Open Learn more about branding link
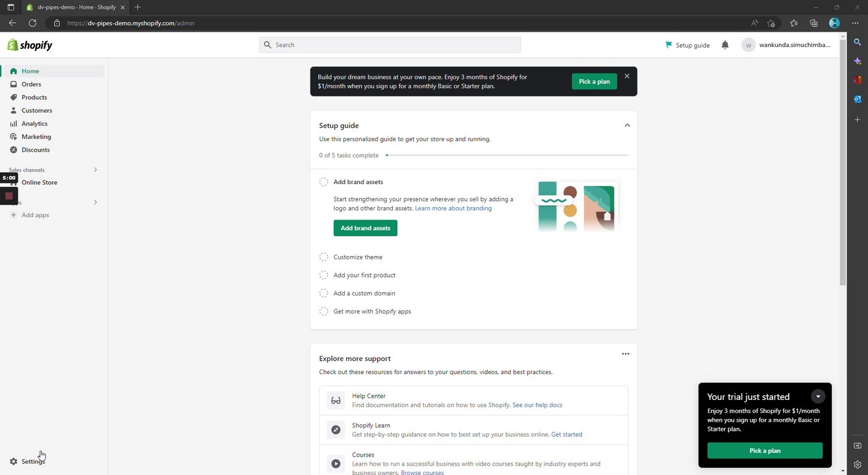Image resolution: width=868 pixels, height=475 pixels. pos(453,208)
